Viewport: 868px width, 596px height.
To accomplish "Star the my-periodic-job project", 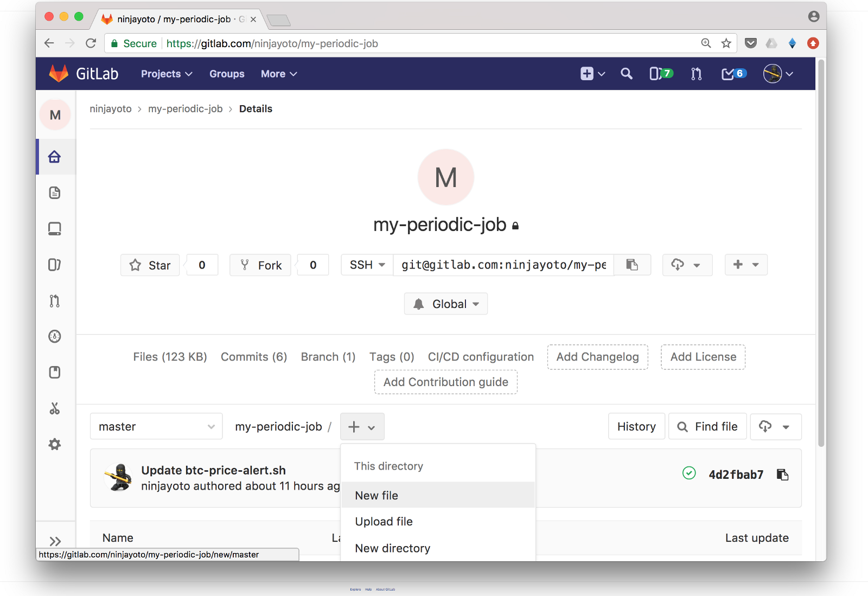I will tap(150, 265).
